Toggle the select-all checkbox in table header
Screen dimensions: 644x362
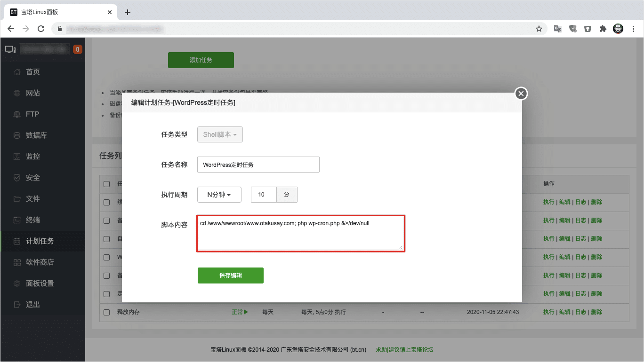pyautogui.click(x=106, y=184)
